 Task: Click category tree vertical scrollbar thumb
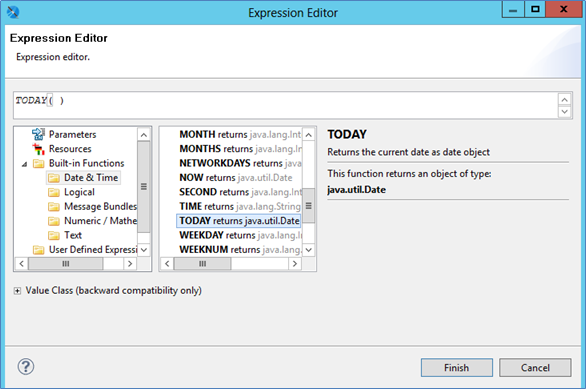pyautogui.click(x=144, y=186)
